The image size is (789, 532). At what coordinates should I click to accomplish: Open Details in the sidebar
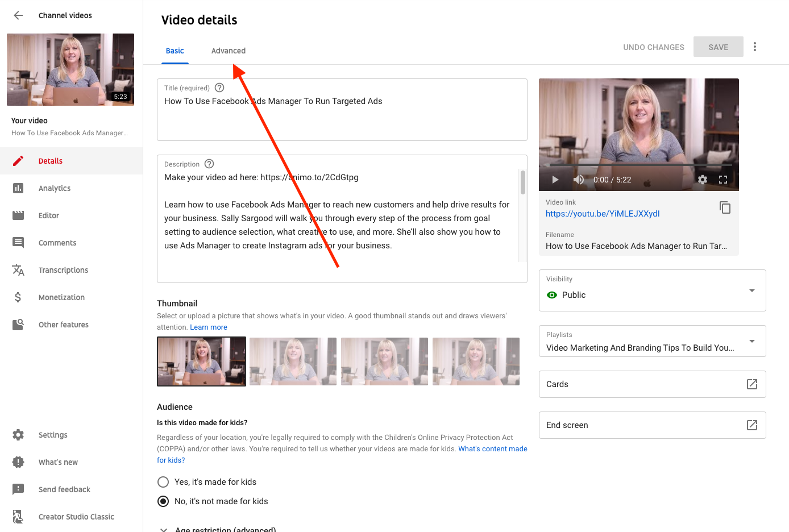click(71, 161)
